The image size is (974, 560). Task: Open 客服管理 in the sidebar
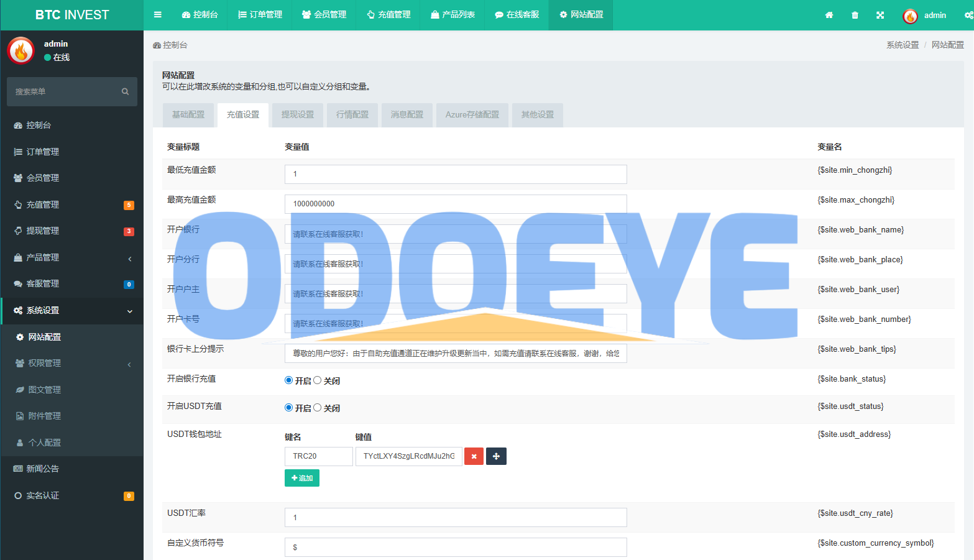[72, 283]
